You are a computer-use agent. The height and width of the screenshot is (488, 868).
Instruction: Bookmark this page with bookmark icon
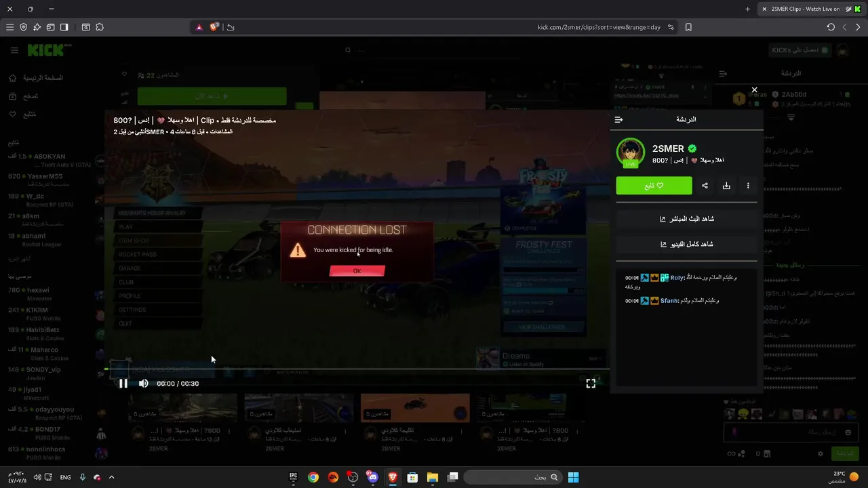click(688, 27)
